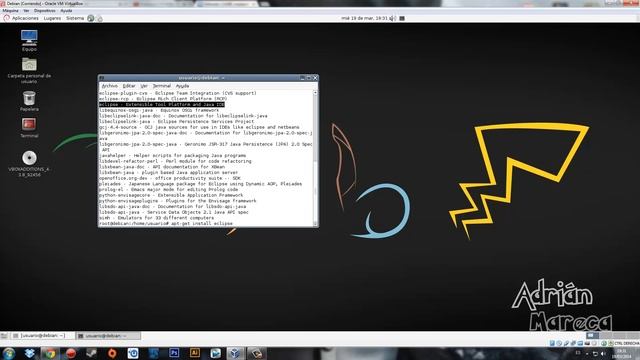
Task: Click the Windows tray volume icon
Action: coord(603,354)
